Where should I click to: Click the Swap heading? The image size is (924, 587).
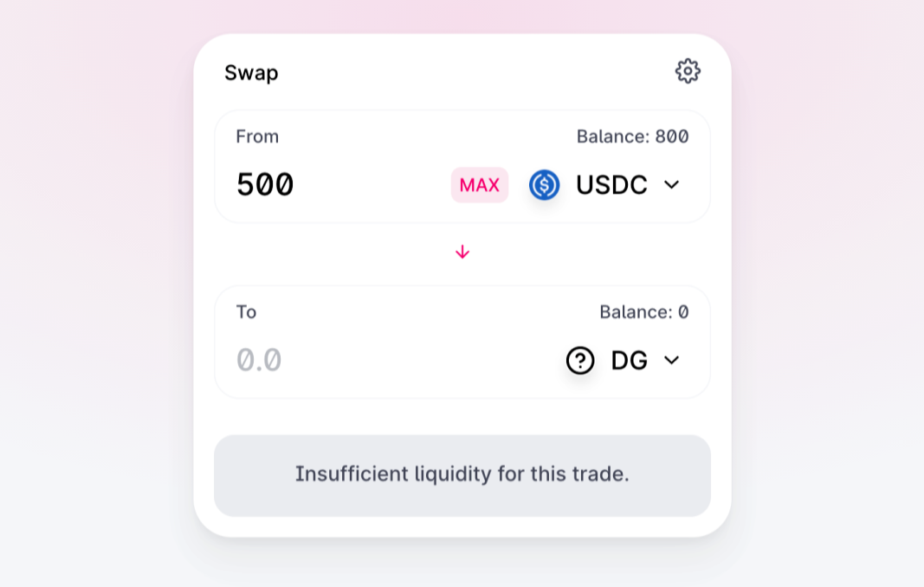click(x=251, y=73)
